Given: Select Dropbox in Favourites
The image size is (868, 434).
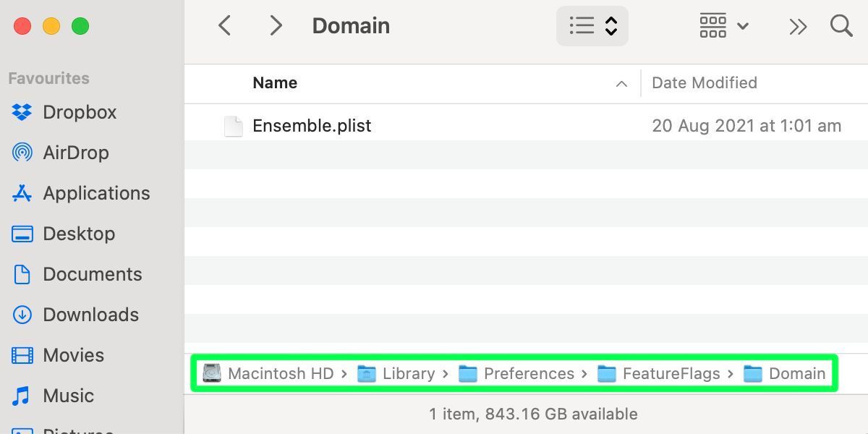Looking at the screenshot, I should point(80,112).
